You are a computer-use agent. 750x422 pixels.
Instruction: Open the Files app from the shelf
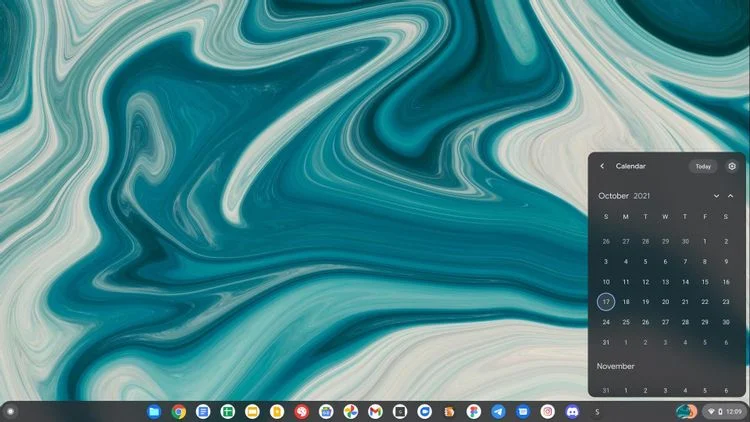point(154,411)
